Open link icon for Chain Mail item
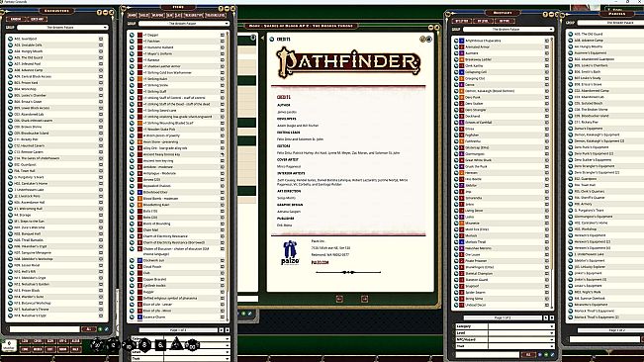 tap(132, 229)
